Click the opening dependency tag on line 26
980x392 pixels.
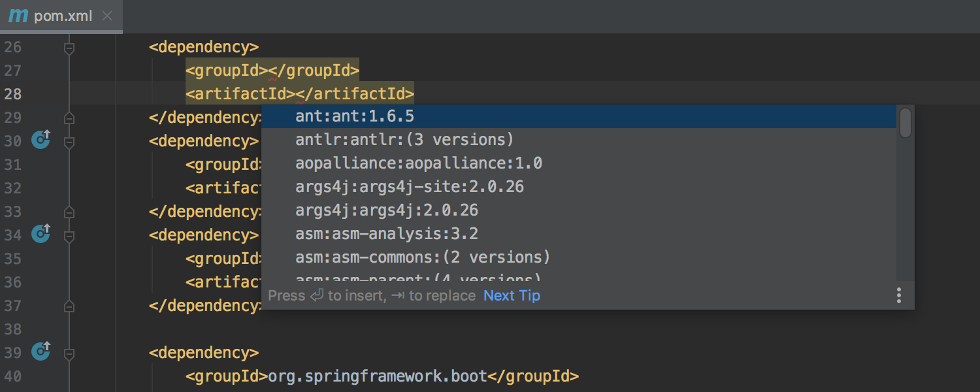point(204,47)
